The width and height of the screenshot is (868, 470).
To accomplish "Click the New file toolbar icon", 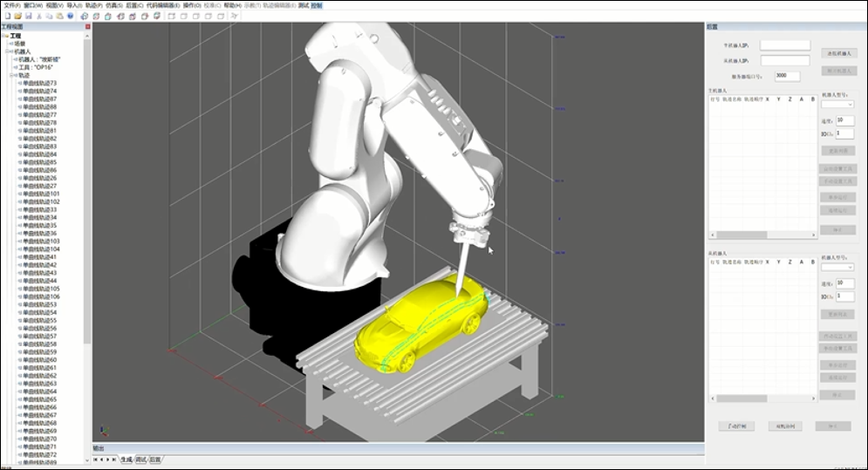I will tap(6, 16).
